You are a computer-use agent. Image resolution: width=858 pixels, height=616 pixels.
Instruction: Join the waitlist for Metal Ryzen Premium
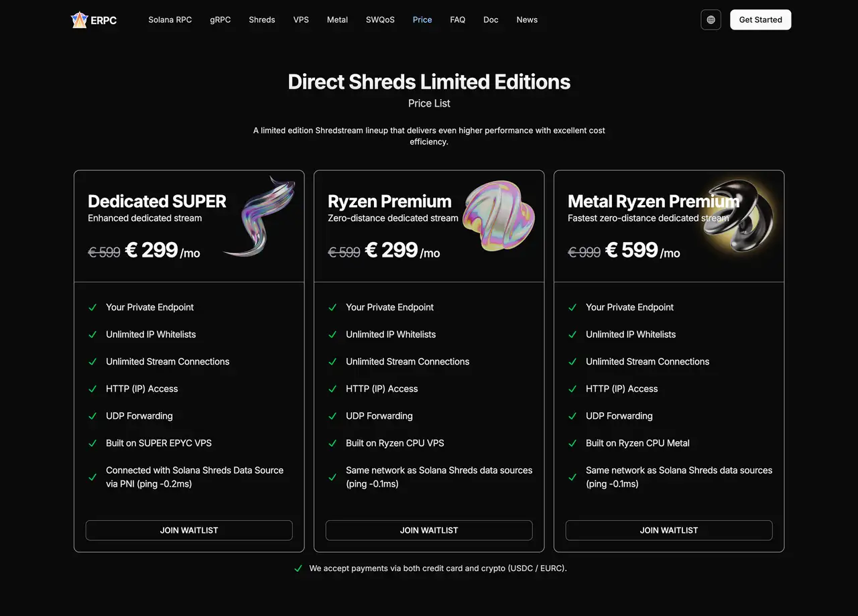[x=668, y=530]
